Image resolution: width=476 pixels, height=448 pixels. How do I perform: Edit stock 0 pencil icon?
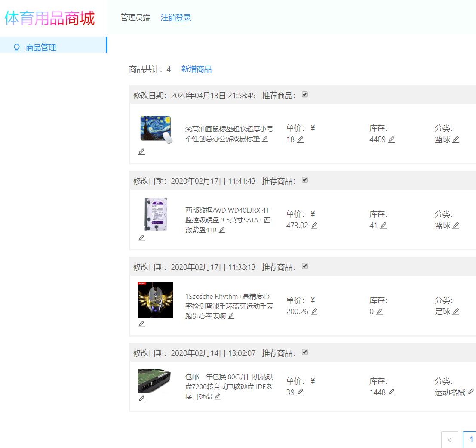(379, 311)
